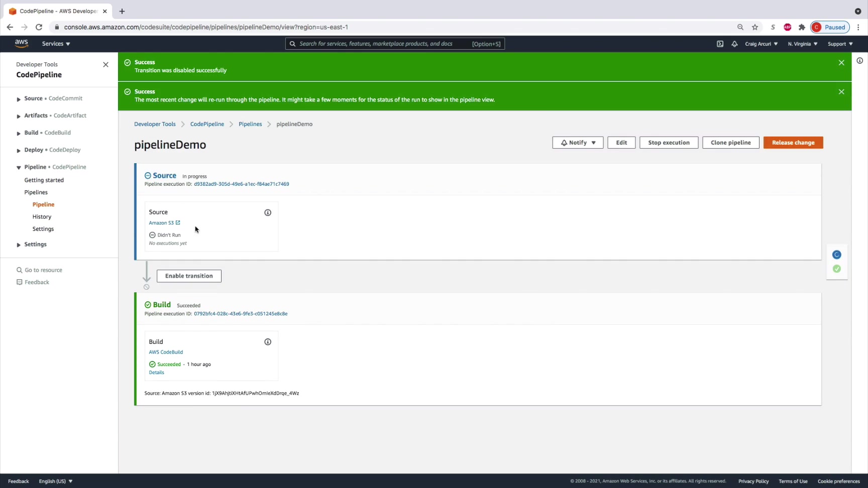This screenshot has height=488, width=868.
Task: View Build action Details link
Action: [x=156, y=373]
